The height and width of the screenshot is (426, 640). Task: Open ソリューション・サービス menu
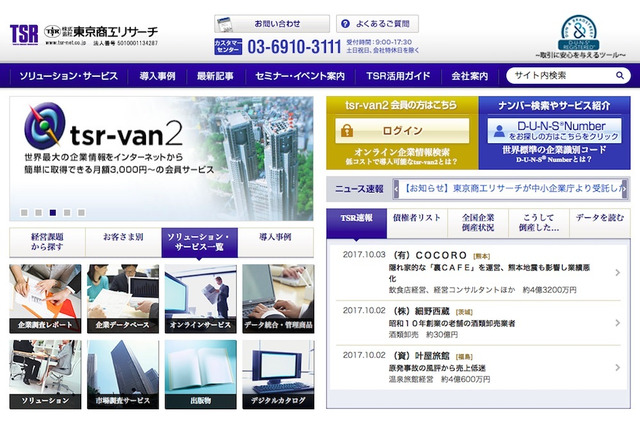pos(69,76)
